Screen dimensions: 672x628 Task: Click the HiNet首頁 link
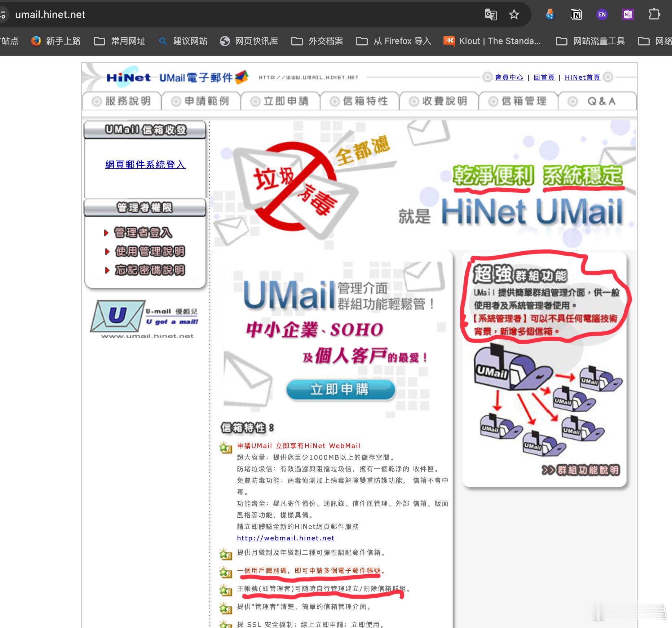coord(583,77)
